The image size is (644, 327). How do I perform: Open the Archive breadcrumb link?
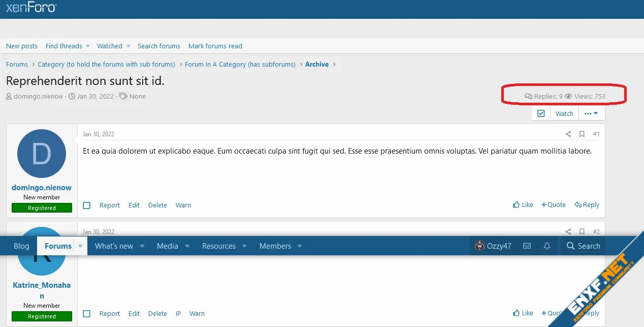[317, 65]
